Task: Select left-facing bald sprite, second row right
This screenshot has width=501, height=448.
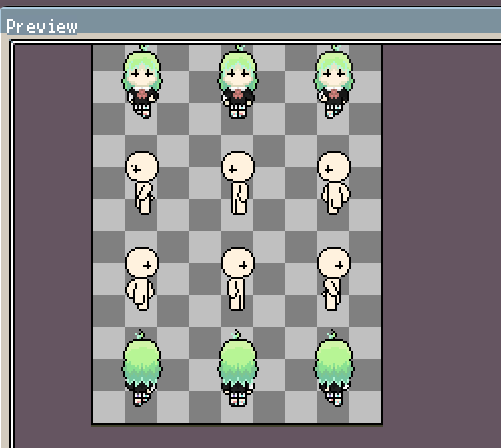Action: pos(334,183)
